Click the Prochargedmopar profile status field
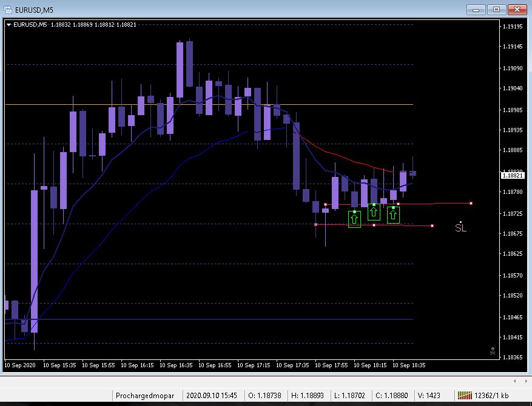This screenshot has height=406, width=532. (x=145, y=396)
